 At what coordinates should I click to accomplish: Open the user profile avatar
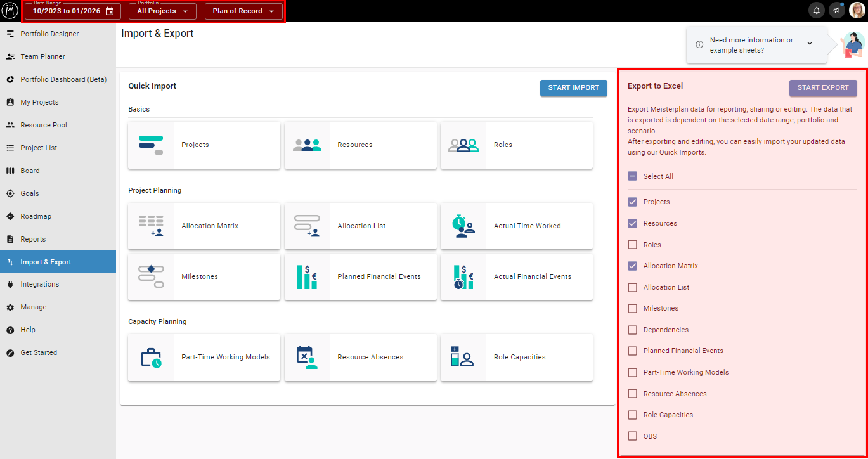point(857,11)
